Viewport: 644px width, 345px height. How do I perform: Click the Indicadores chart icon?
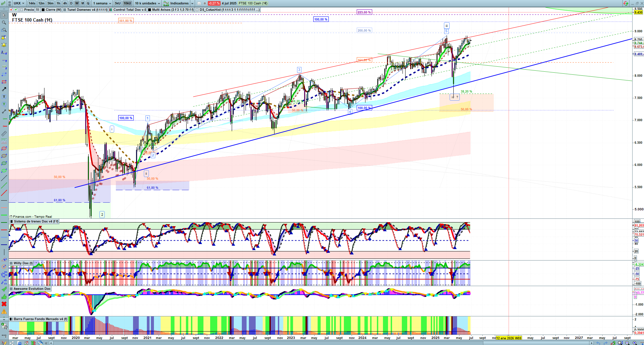166,3
